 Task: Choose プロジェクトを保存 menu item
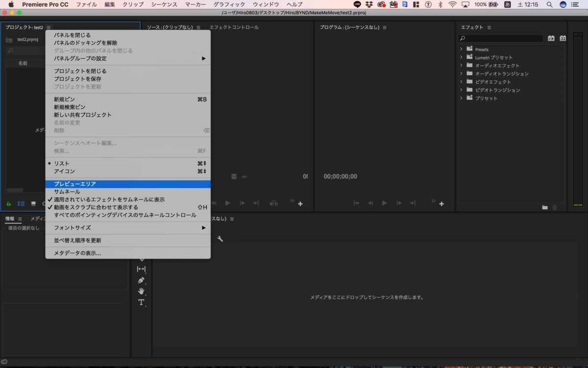point(128,79)
